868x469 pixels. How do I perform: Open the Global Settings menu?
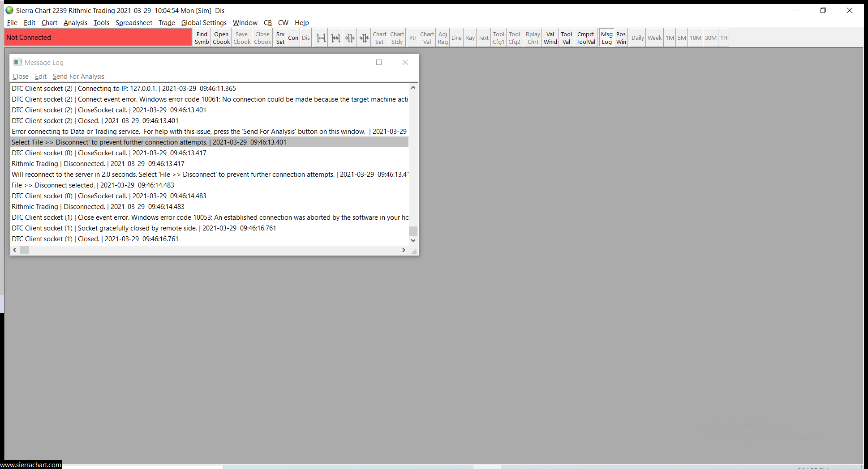point(204,23)
